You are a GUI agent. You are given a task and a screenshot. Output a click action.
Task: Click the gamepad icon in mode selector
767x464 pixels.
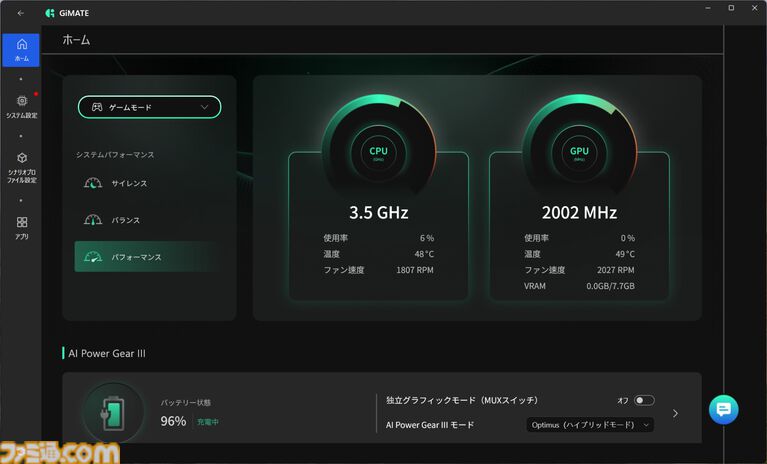97,107
